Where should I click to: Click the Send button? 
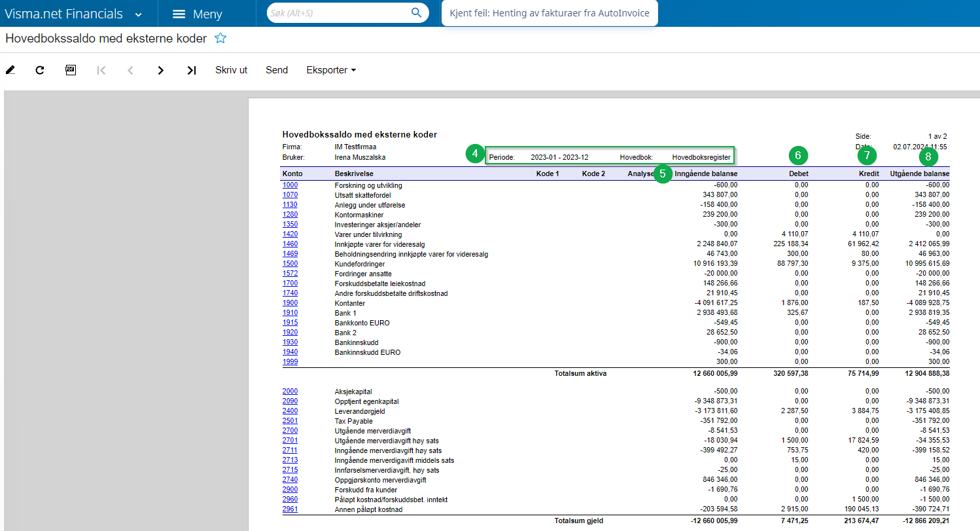coord(277,70)
